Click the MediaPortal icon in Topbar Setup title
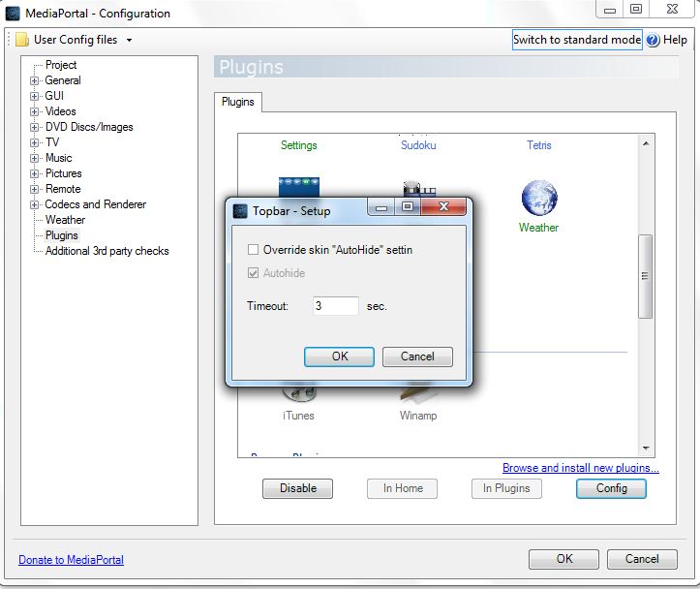 pyautogui.click(x=240, y=211)
